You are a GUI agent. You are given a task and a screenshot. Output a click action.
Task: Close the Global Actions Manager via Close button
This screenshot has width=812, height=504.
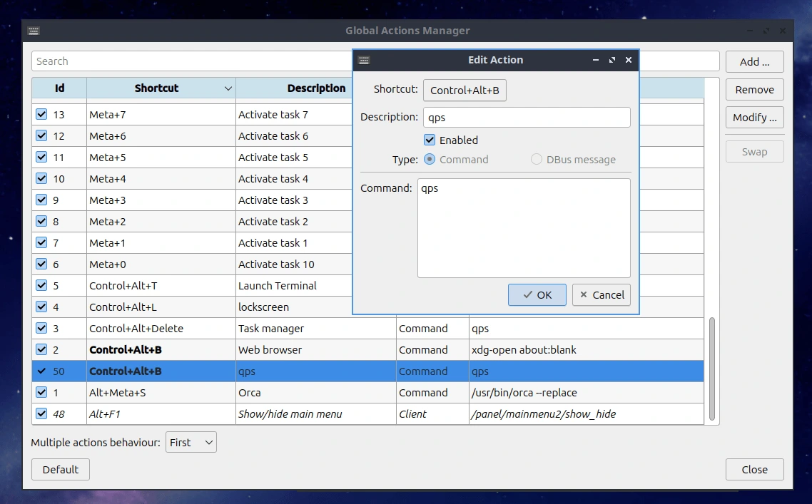[x=754, y=469]
